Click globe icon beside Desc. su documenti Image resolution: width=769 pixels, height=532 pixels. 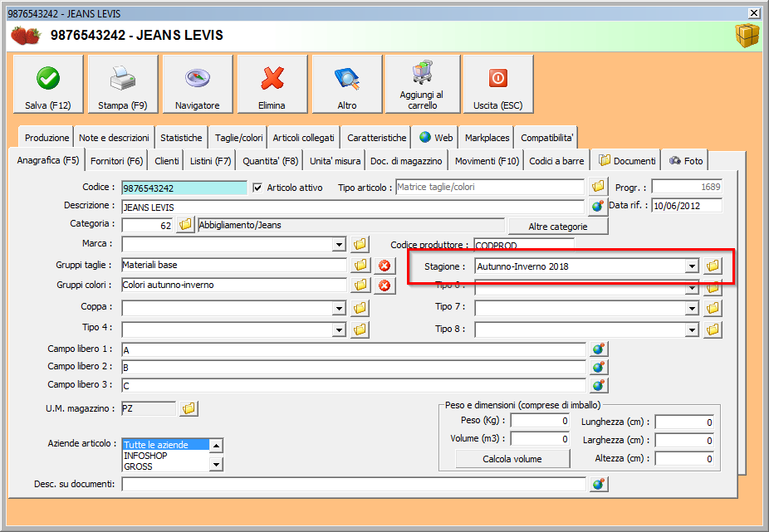click(598, 485)
